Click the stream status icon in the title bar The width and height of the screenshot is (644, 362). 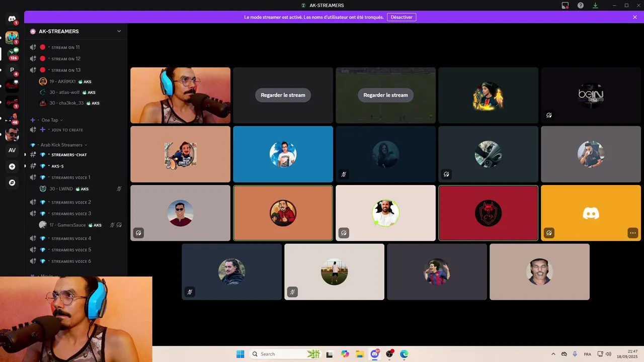565,6
